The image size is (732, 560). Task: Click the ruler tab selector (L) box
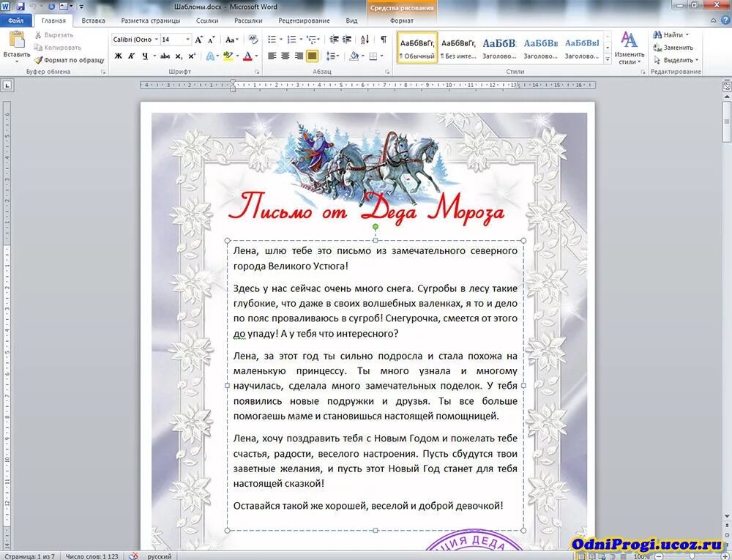(x=7, y=86)
